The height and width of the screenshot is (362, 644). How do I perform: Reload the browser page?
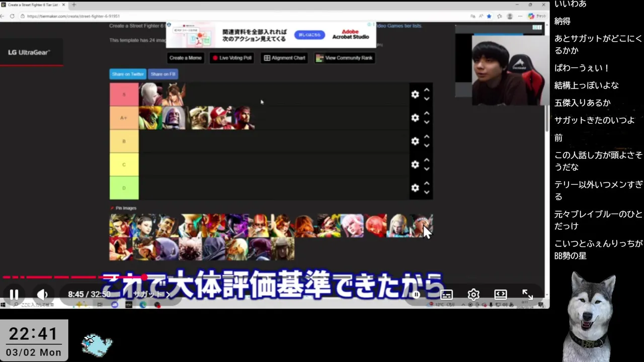[x=12, y=16]
